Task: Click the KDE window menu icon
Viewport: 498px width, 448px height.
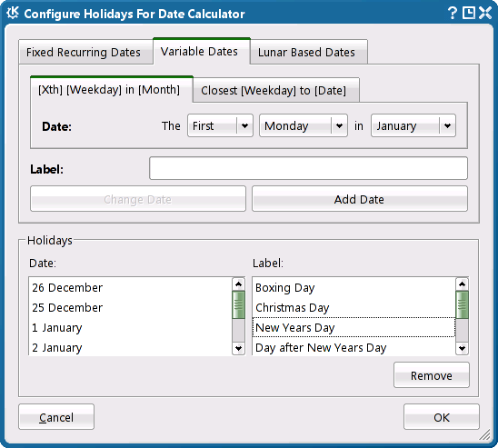Action: [13, 14]
